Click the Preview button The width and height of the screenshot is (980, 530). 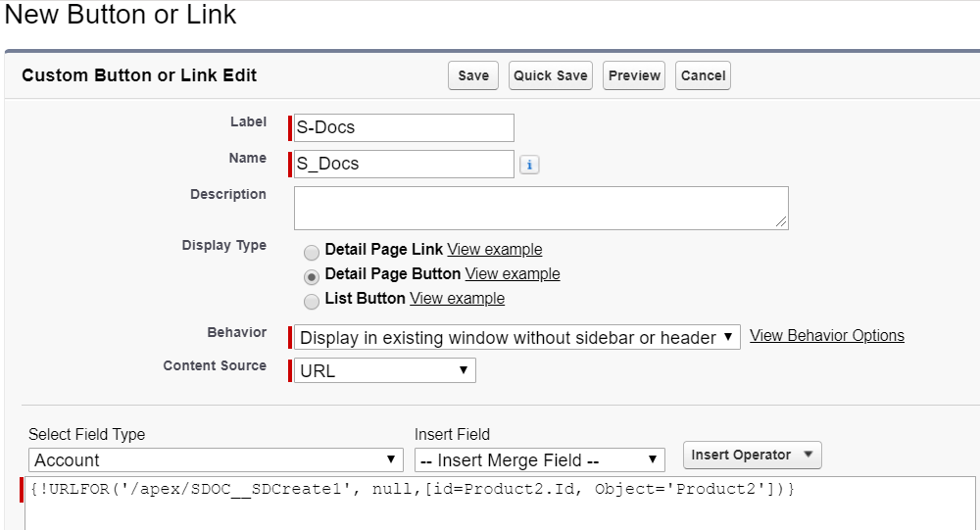[x=634, y=75]
